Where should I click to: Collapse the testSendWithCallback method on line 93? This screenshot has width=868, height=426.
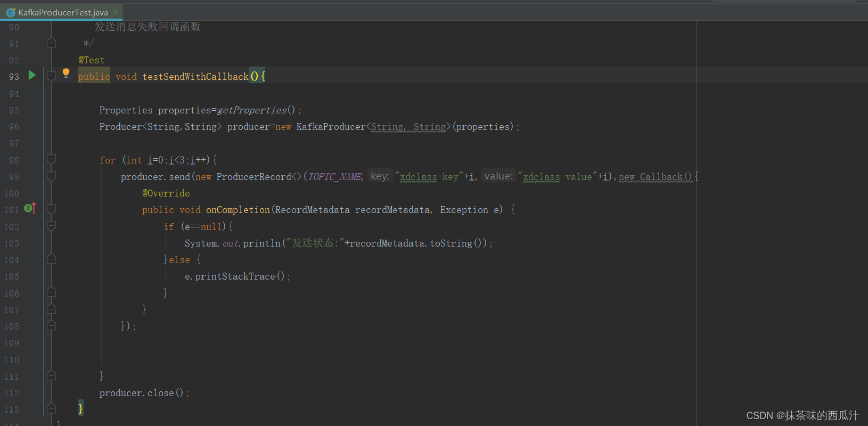coord(52,77)
